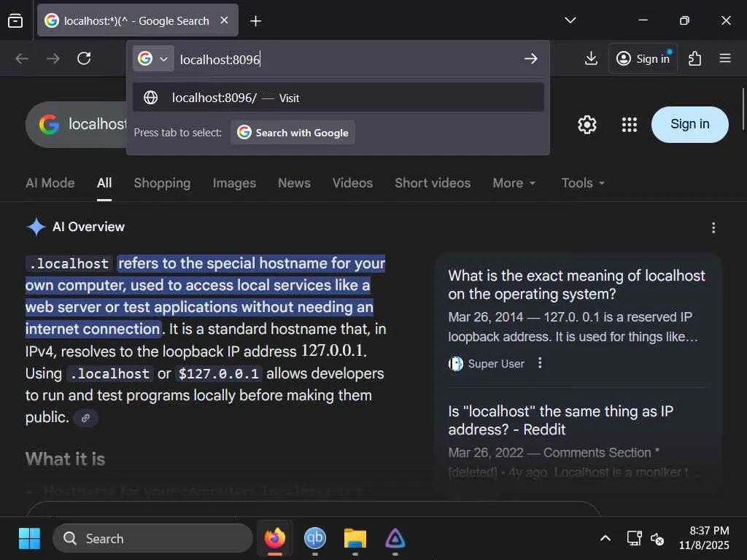Click the muted volume tray icon
Screen dimensions: 747x560
coord(657,539)
